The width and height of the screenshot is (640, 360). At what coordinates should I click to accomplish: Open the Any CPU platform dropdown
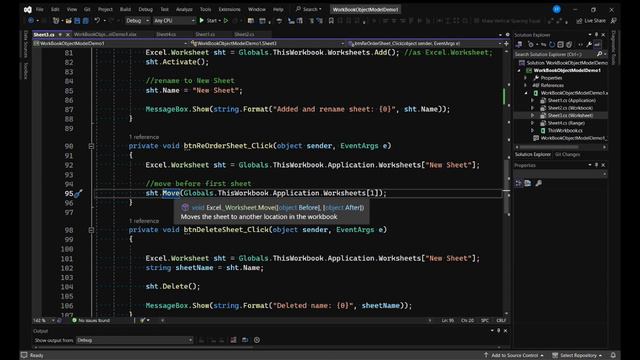[174, 20]
